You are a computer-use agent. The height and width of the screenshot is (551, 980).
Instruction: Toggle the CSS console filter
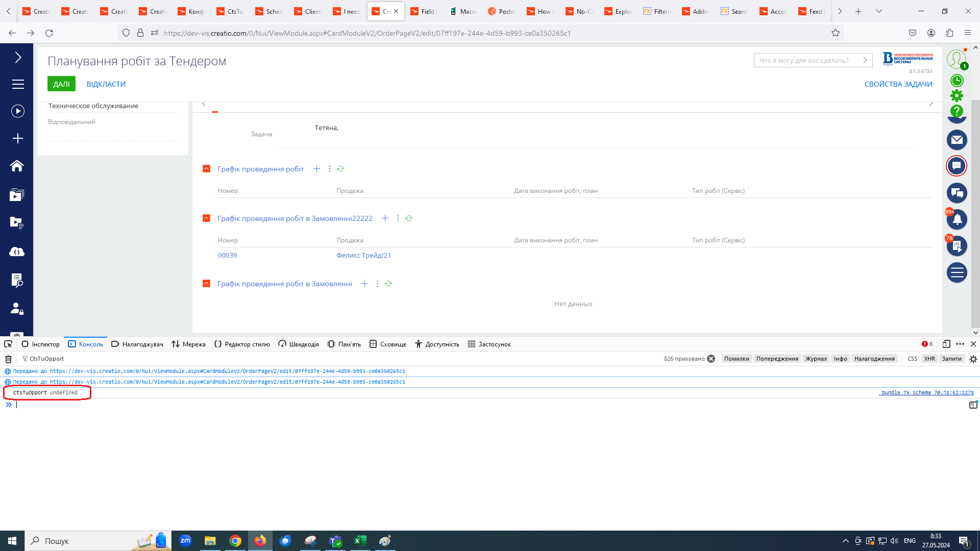click(912, 359)
